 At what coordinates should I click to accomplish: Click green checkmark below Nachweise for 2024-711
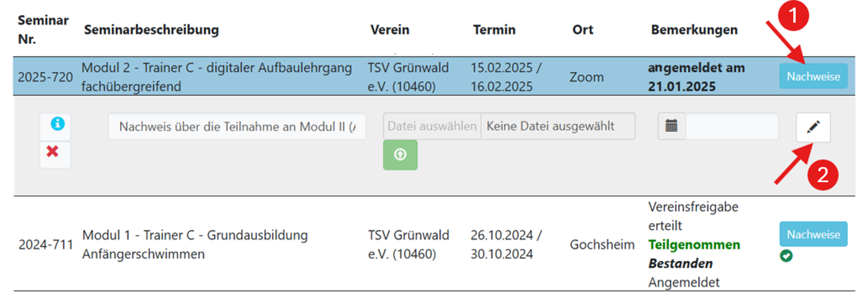(786, 256)
